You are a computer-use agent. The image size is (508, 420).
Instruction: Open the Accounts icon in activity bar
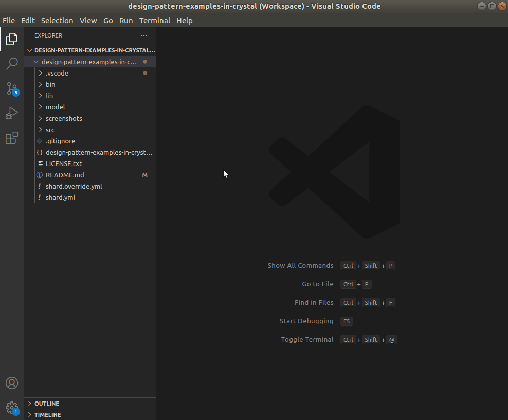12,383
